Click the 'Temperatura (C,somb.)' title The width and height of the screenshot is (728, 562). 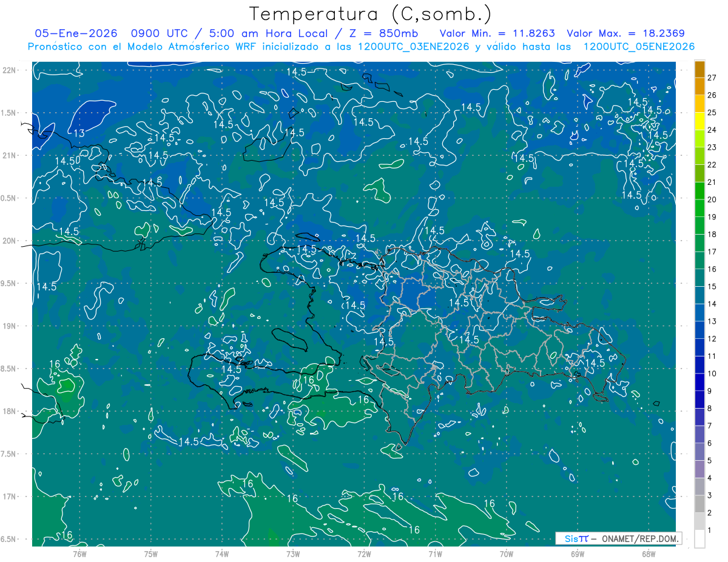click(x=371, y=13)
